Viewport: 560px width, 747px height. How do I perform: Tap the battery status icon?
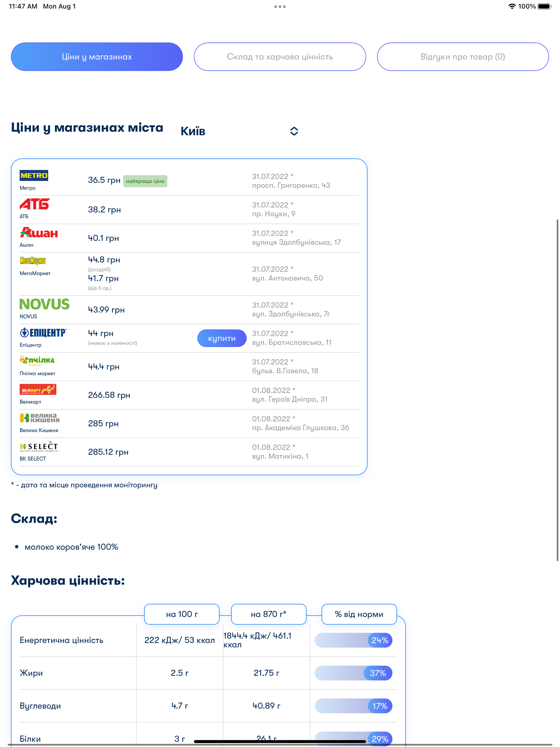544,7
